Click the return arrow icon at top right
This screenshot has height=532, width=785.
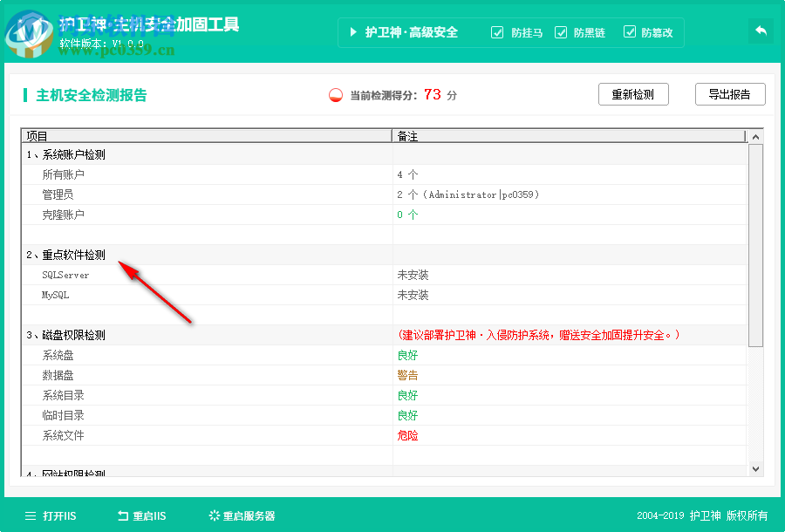tap(760, 30)
